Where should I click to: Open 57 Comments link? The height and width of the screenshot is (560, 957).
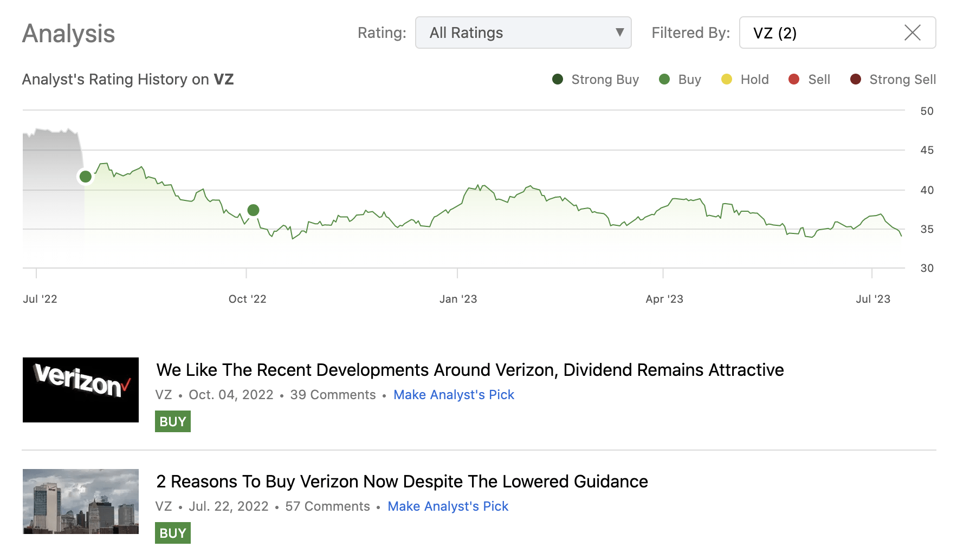(327, 506)
